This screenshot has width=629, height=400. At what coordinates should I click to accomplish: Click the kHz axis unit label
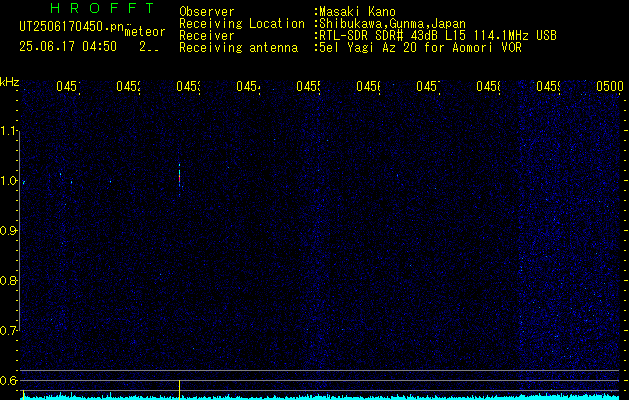point(10,82)
